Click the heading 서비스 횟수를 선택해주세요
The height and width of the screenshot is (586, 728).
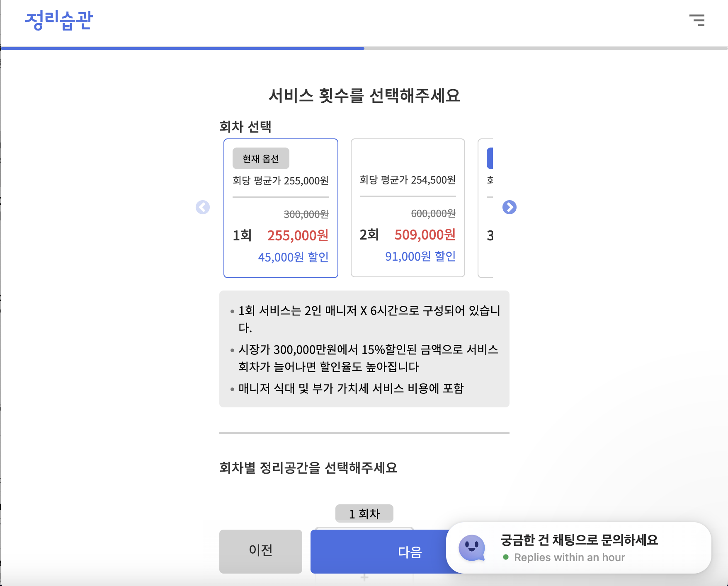tap(364, 96)
